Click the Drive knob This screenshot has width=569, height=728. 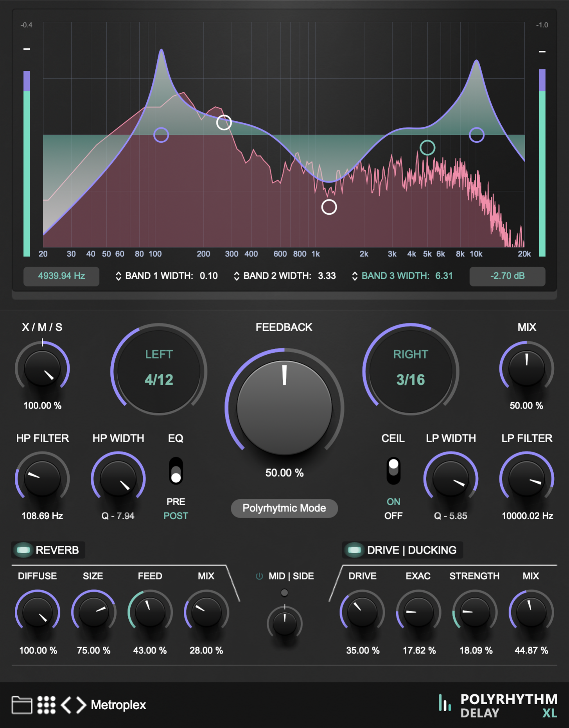[x=362, y=612]
